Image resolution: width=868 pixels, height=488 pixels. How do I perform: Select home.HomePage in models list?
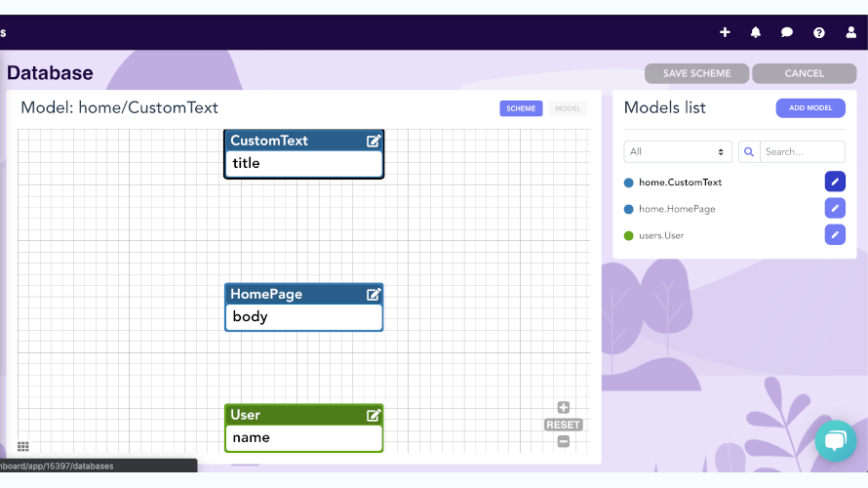(x=677, y=209)
